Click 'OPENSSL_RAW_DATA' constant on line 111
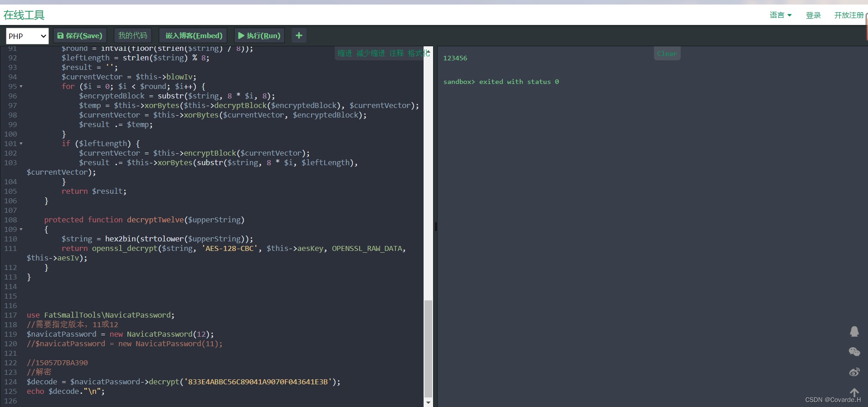The width and height of the screenshot is (868, 407). pyautogui.click(x=367, y=249)
